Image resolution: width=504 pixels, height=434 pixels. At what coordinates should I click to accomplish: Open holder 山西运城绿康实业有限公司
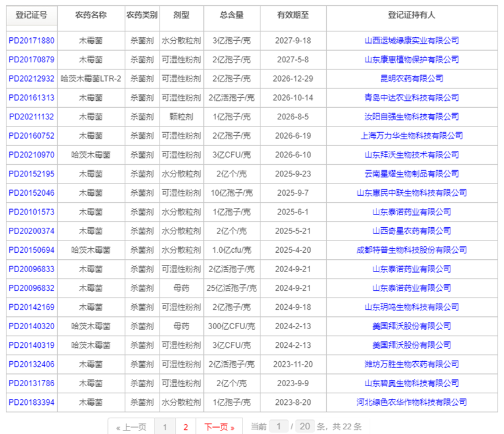coord(412,41)
